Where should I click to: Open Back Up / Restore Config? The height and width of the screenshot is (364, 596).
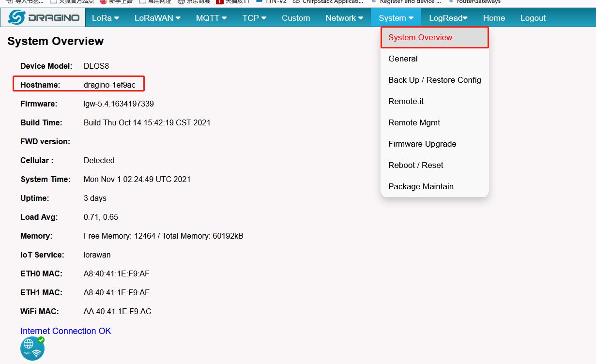click(435, 80)
